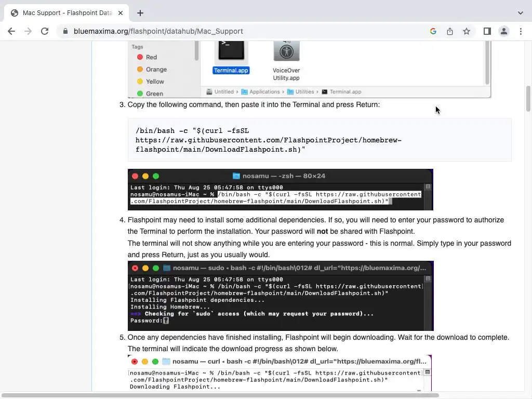Click the /bin/bash curl command code block
The width and height of the screenshot is (532, 399).
coord(320,140)
